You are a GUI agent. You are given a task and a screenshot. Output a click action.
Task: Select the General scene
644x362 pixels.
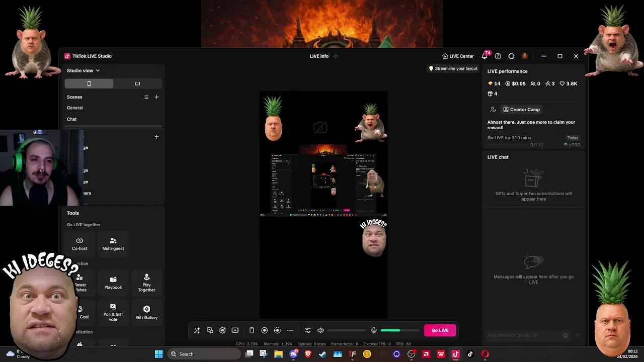tap(74, 108)
